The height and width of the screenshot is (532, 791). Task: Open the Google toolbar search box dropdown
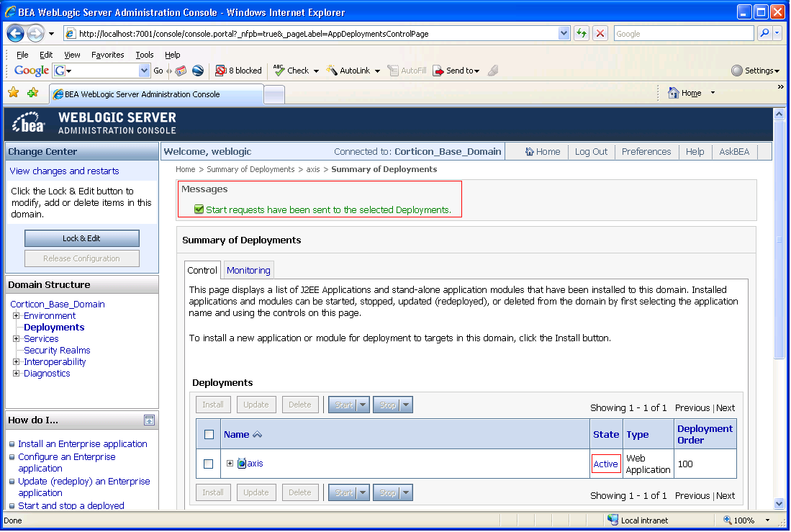point(144,71)
